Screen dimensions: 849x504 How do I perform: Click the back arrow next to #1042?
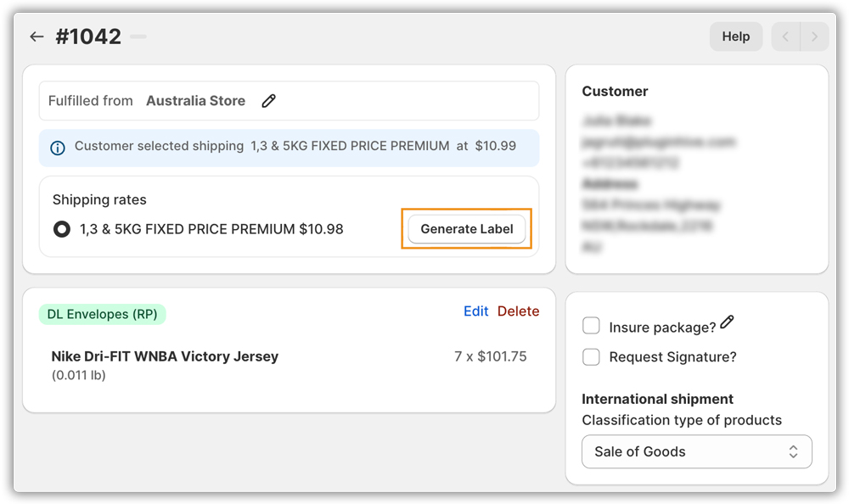(36, 36)
